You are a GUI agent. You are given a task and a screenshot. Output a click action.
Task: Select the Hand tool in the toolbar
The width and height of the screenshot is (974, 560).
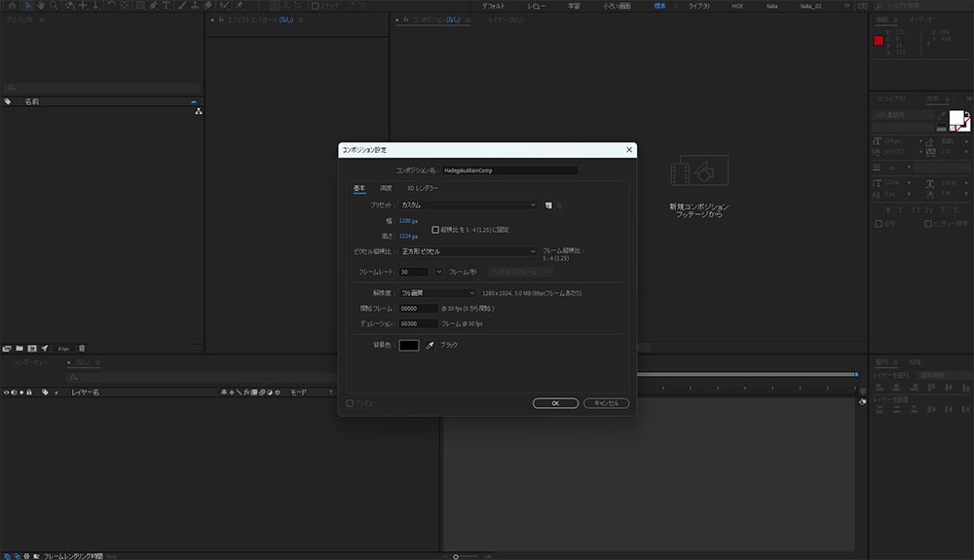[41, 6]
